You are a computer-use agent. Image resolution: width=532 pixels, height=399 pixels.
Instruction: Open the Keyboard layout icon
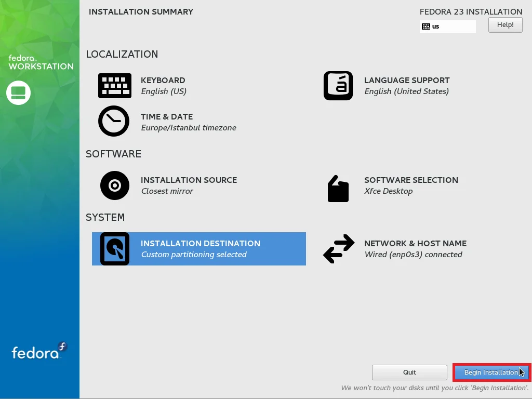[115, 86]
